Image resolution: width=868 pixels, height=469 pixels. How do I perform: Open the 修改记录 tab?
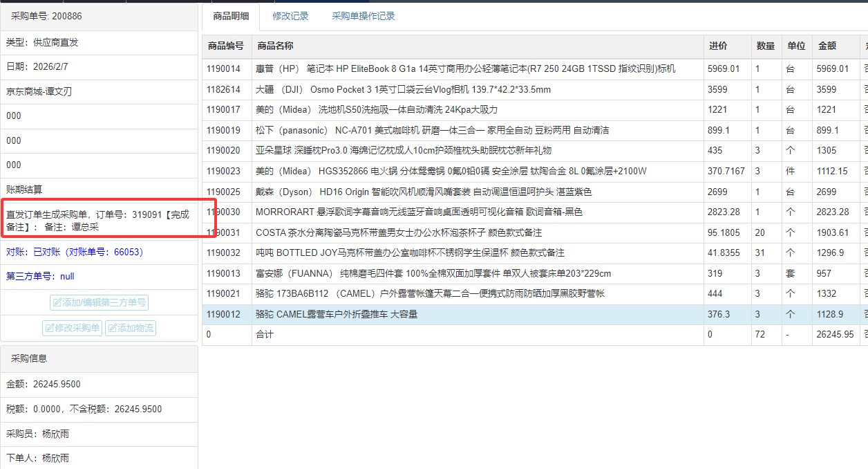click(x=290, y=16)
